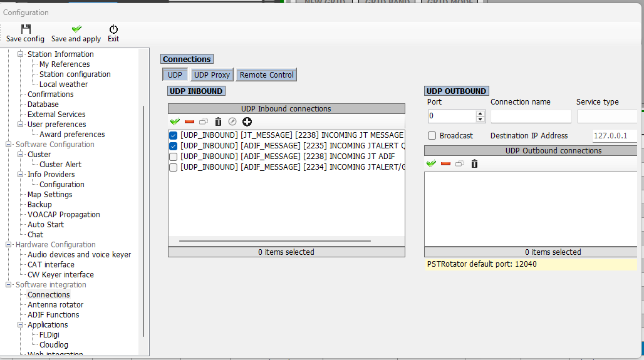Switch to the UDP tab

click(175, 75)
